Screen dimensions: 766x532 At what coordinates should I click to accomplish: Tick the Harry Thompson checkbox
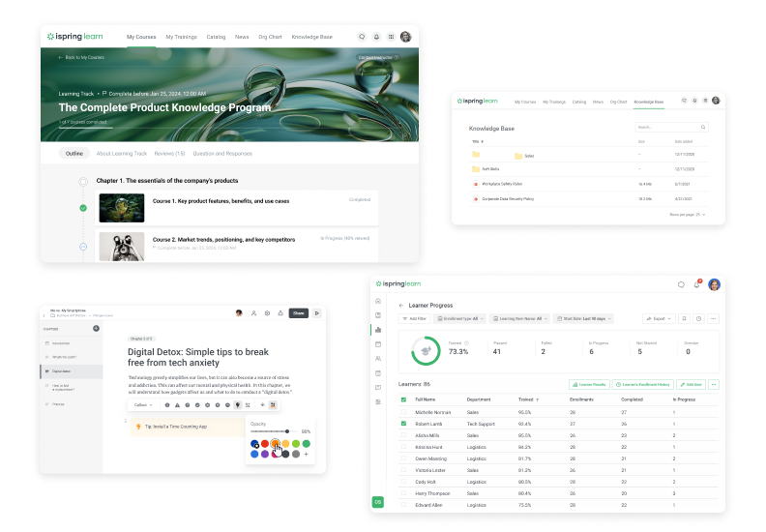coord(403,493)
